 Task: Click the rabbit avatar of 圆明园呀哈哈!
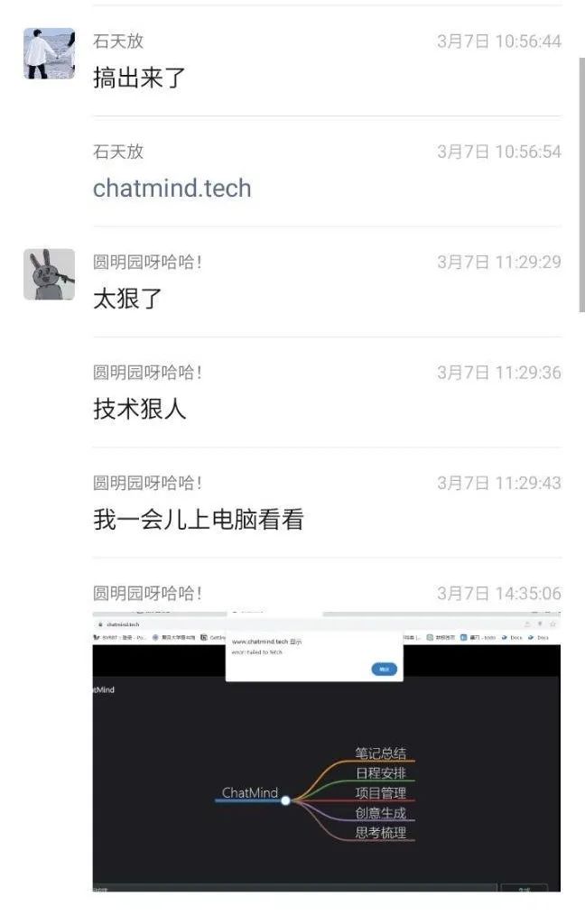click(x=49, y=274)
